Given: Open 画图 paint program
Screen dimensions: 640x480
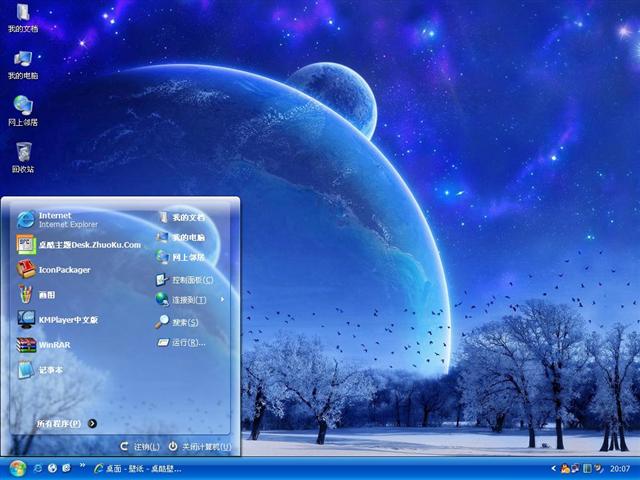Looking at the screenshot, I should [x=36, y=295].
